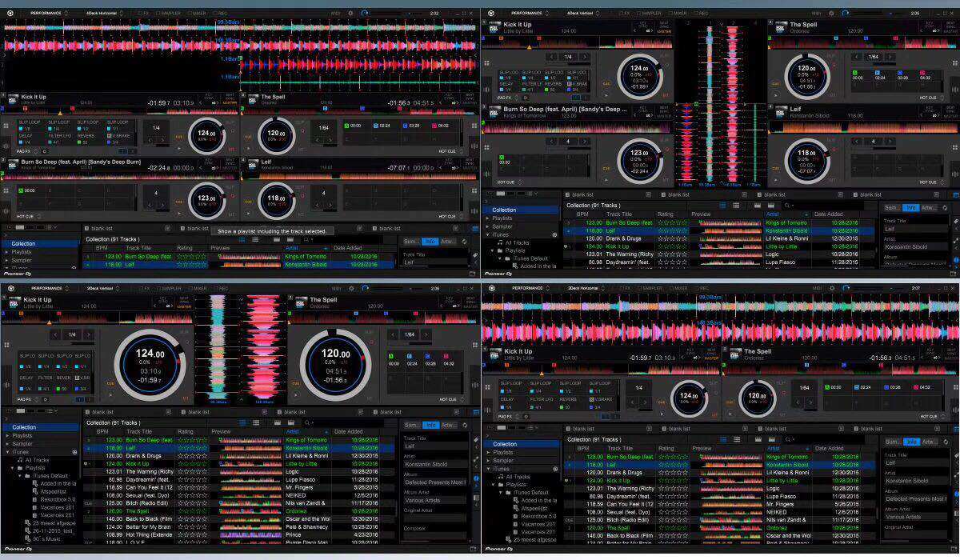Screen dimensions: 960x560
Task: Open 2Deck Horizontal layout dropdown
Action: (x=585, y=288)
